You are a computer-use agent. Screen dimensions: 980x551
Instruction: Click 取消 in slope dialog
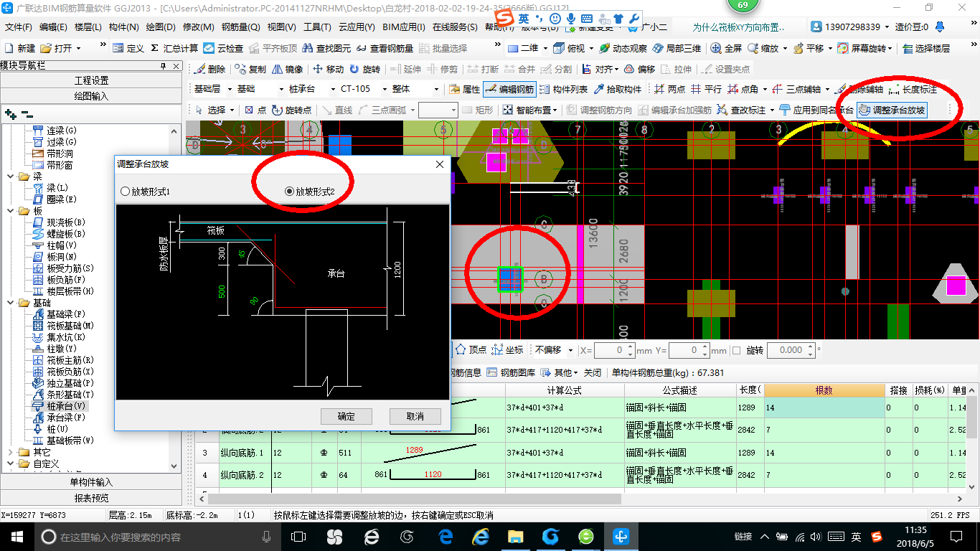(x=415, y=416)
